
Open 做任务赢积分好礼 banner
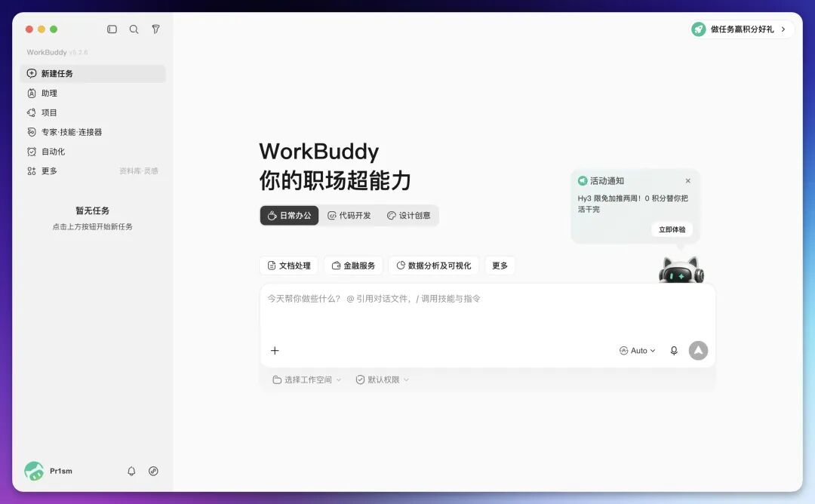[x=742, y=29]
